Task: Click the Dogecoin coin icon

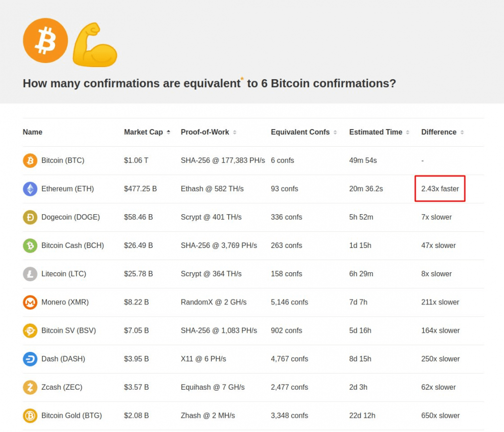Action: [x=30, y=217]
